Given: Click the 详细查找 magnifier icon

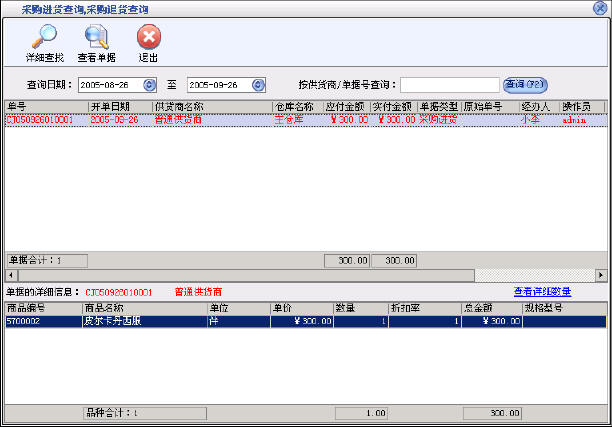Looking at the screenshot, I should coord(44,38).
